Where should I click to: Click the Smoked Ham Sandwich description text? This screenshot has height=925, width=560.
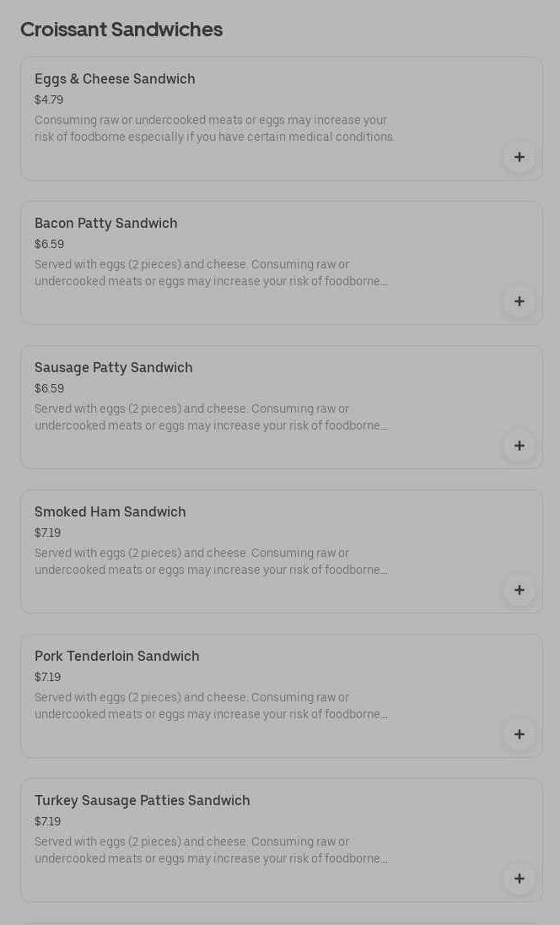pos(211,561)
